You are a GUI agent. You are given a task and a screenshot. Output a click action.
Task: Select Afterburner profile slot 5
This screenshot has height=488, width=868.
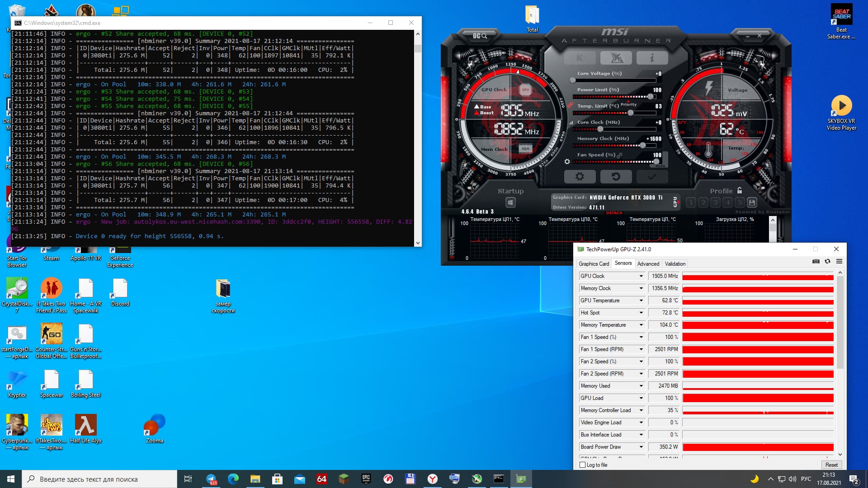[x=740, y=202]
